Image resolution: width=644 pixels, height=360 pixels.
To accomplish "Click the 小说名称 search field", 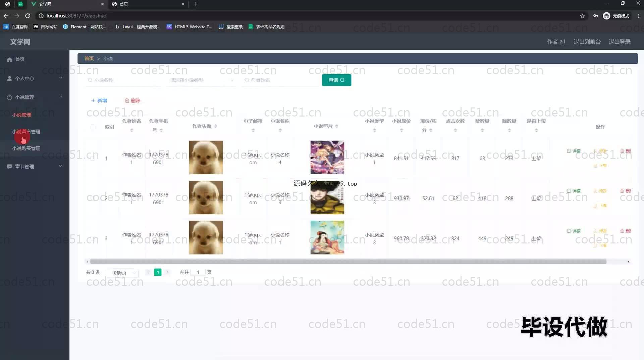I will click(123, 80).
